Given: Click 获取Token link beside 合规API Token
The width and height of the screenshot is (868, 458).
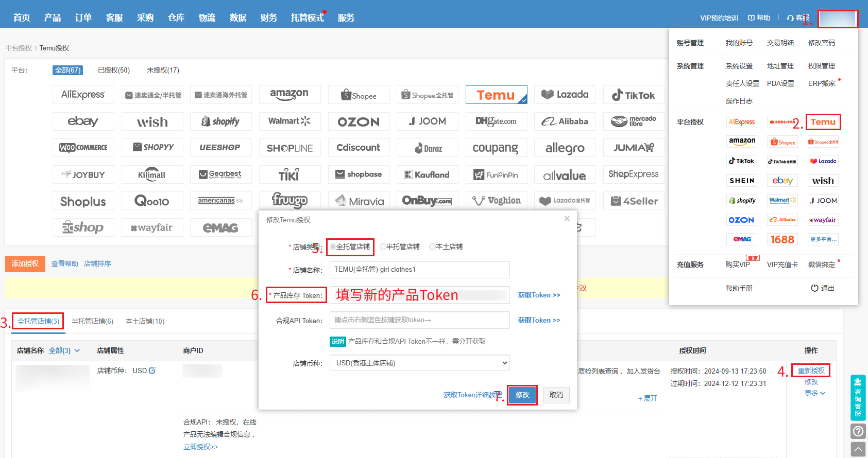Looking at the screenshot, I should point(539,320).
